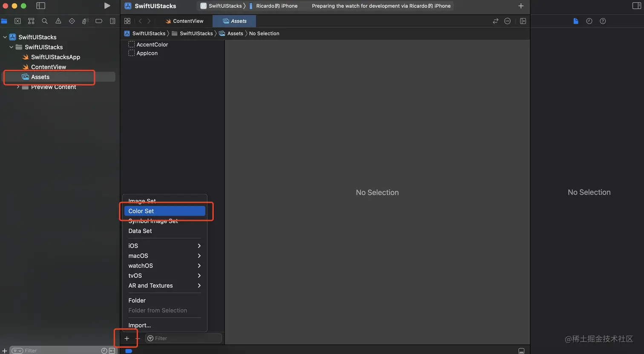Viewport: 644px width, 354px height.
Task: Show recent files clock filter
Action: [x=104, y=351]
